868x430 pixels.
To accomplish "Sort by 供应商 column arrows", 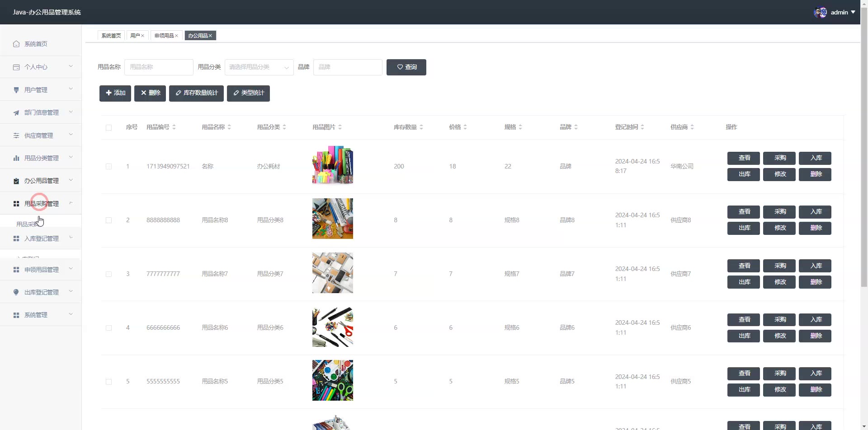I will click(x=692, y=127).
